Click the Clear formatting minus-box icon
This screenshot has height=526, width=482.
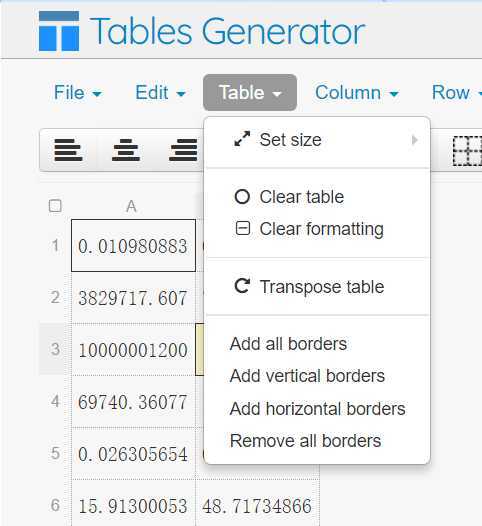pyautogui.click(x=243, y=228)
